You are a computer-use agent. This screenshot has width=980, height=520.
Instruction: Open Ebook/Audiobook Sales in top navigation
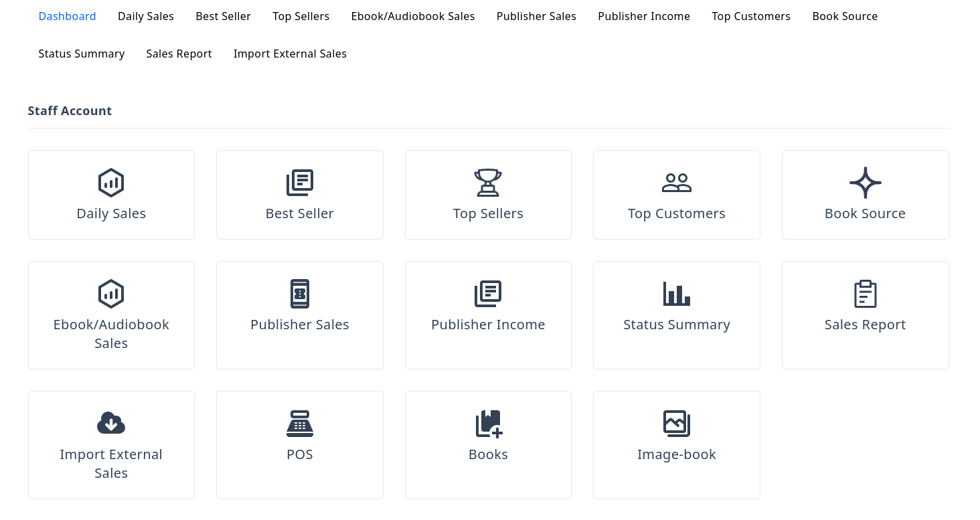[x=412, y=16]
